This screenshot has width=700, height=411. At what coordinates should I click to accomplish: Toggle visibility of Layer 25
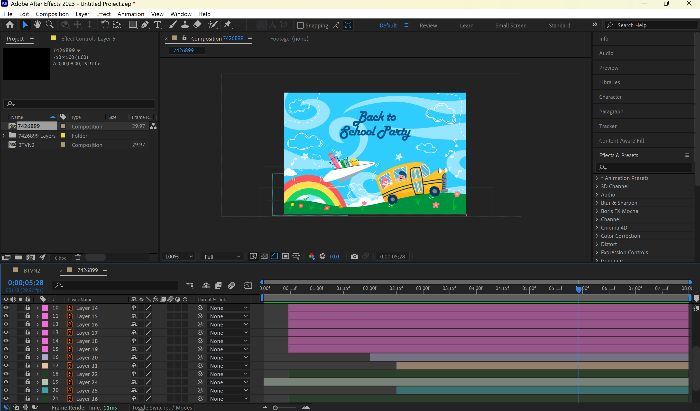click(6, 390)
